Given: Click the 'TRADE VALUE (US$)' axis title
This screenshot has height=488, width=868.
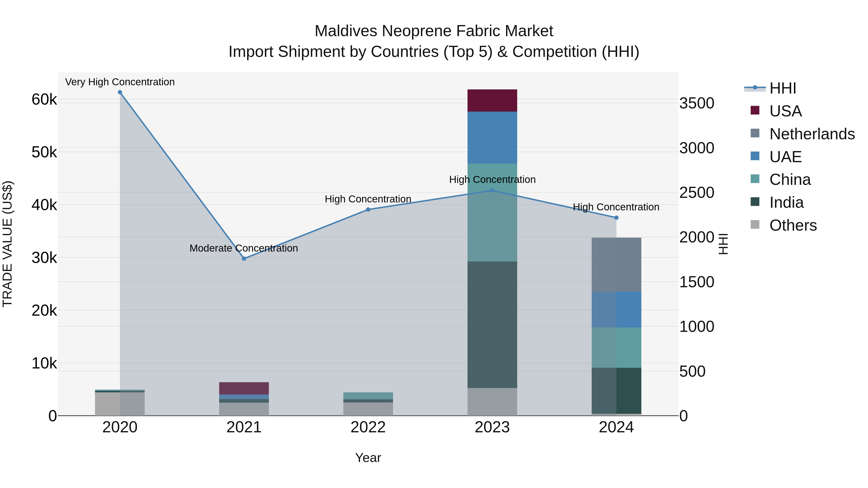Looking at the screenshot, I should point(7,244).
